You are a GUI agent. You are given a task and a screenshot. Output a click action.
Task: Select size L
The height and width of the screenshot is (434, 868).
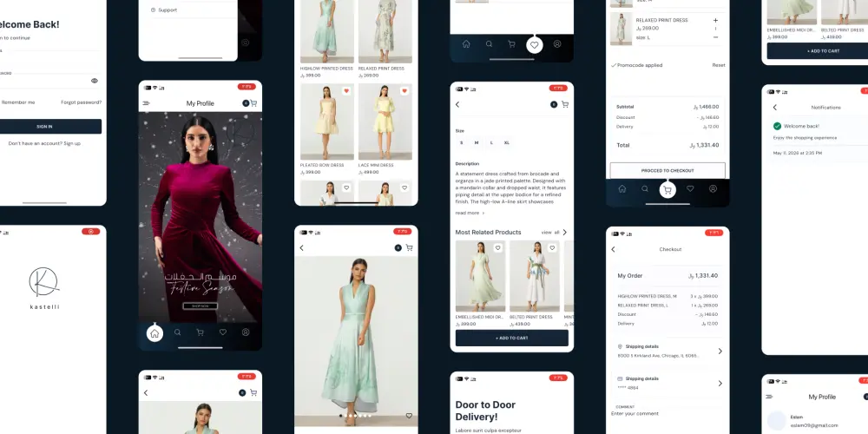pos(491,143)
